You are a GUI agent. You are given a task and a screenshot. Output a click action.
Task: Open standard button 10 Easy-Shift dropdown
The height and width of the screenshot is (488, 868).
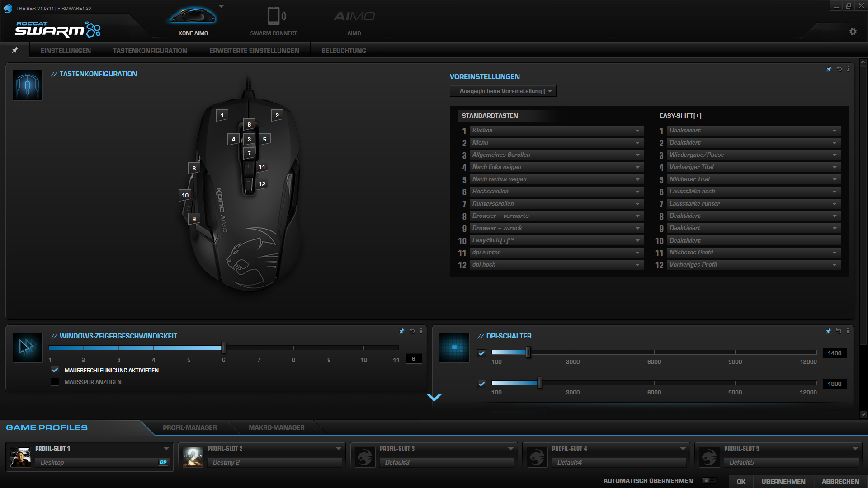coord(556,240)
